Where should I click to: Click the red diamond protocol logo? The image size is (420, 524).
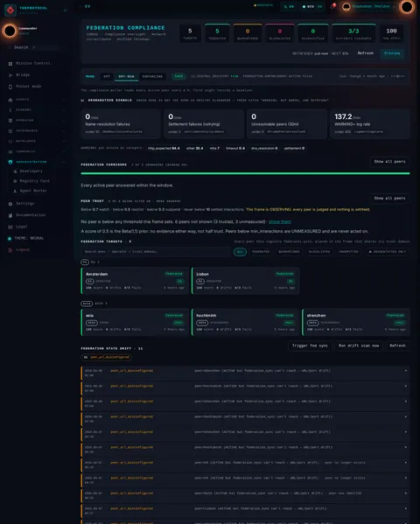10,10
